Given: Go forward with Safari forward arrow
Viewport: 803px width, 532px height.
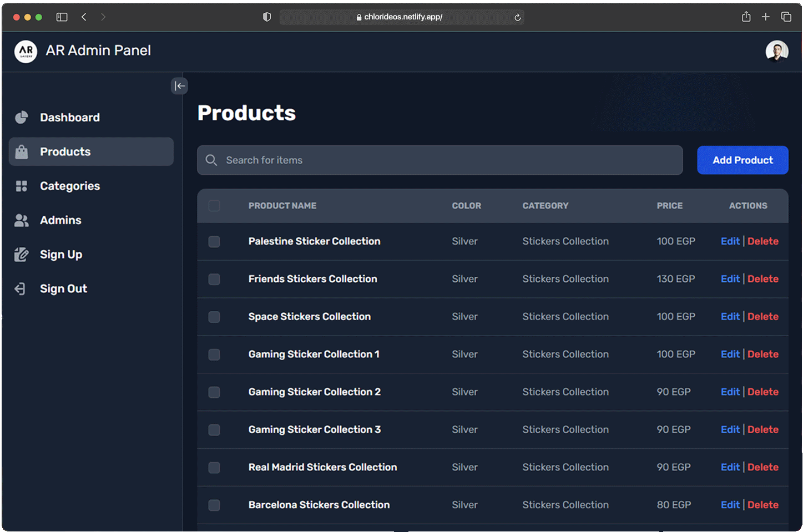Looking at the screenshot, I should pyautogui.click(x=103, y=17).
